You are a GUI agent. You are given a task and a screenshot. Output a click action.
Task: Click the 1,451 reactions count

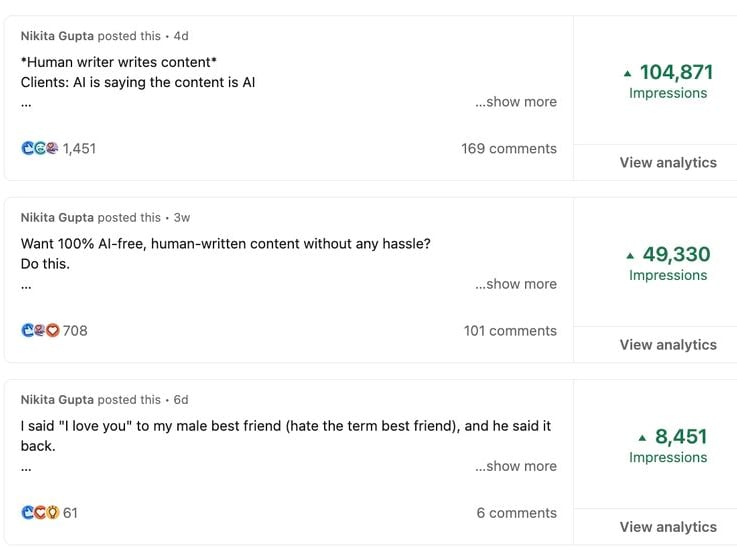click(79, 149)
